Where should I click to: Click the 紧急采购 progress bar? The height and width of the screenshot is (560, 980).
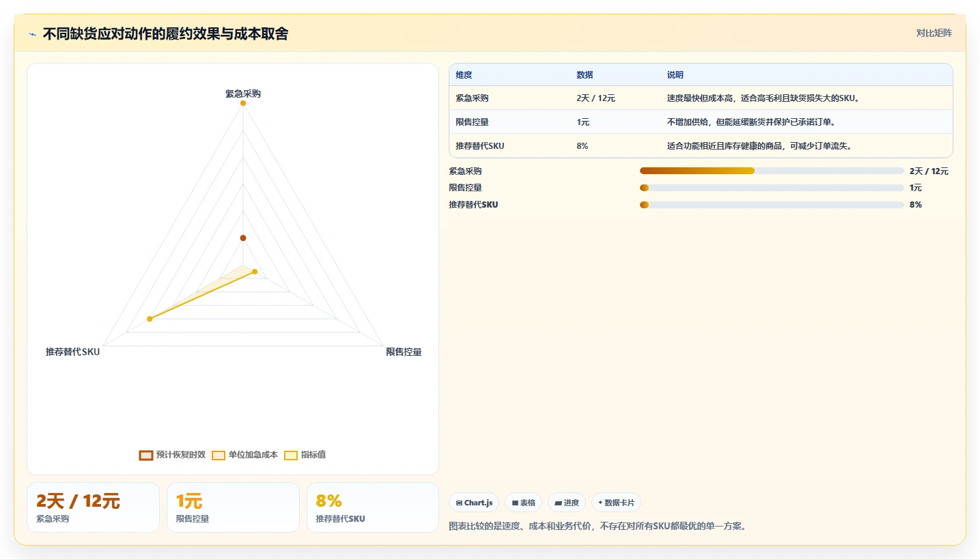pos(772,171)
